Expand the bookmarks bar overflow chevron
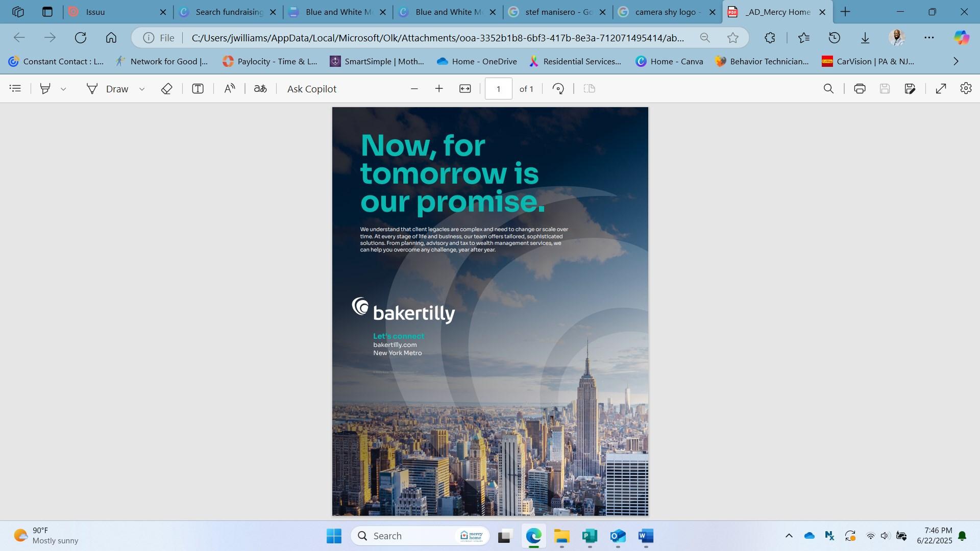The height and width of the screenshot is (551, 980). click(956, 61)
